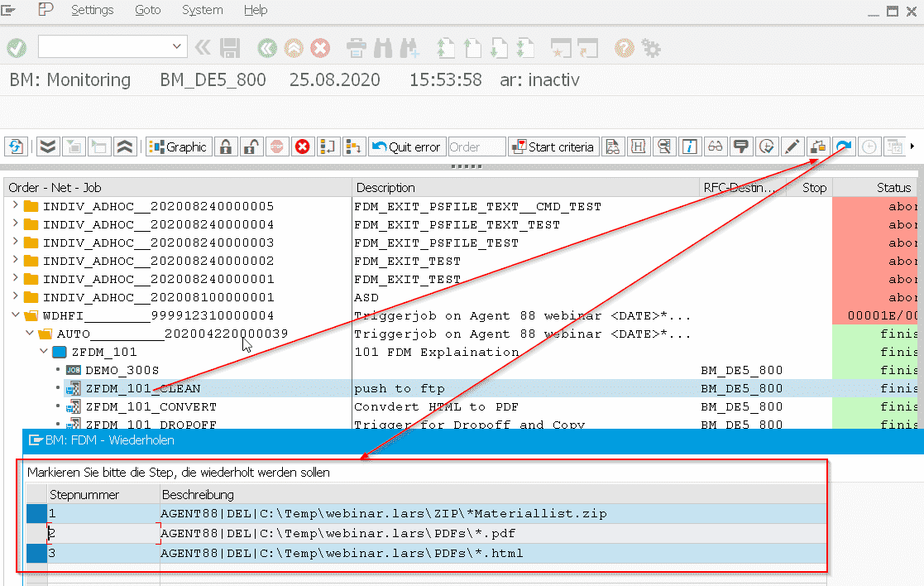Screen dimensions: 924x586
Task: Click the toolbar overflow arrow
Action: [x=912, y=146]
